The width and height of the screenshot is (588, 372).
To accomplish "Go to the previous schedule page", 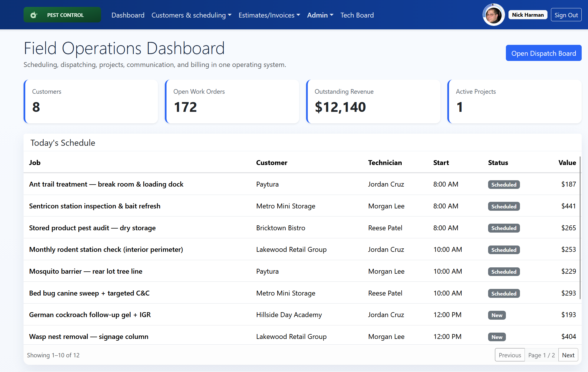I will (510, 355).
